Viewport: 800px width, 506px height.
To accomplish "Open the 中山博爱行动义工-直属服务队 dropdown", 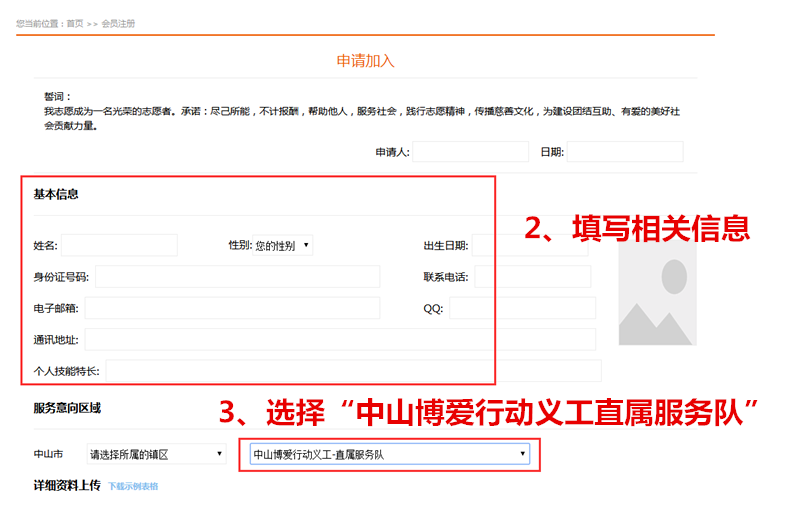I will (388, 454).
